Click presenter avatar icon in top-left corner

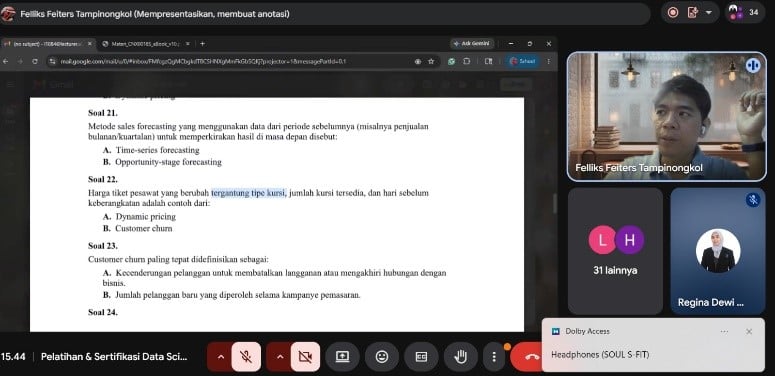(8, 14)
